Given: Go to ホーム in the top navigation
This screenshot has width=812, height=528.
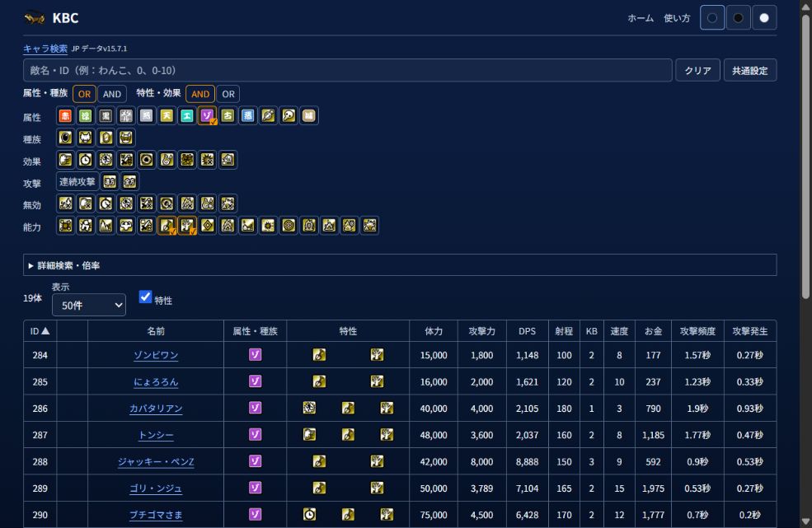Looking at the screenshot, I should (641, 19).
